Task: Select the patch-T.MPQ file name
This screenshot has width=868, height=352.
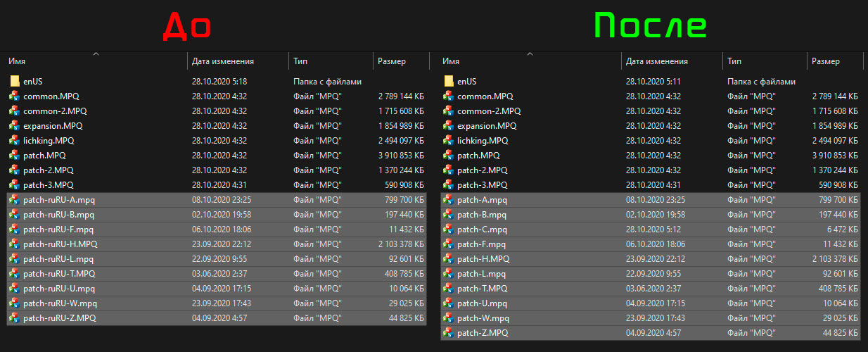Action: pyautogui.click(x=482, y=289)
